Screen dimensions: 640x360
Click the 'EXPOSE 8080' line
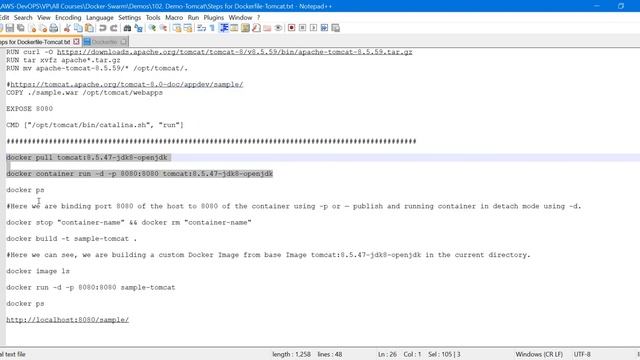tap(29, 109)
